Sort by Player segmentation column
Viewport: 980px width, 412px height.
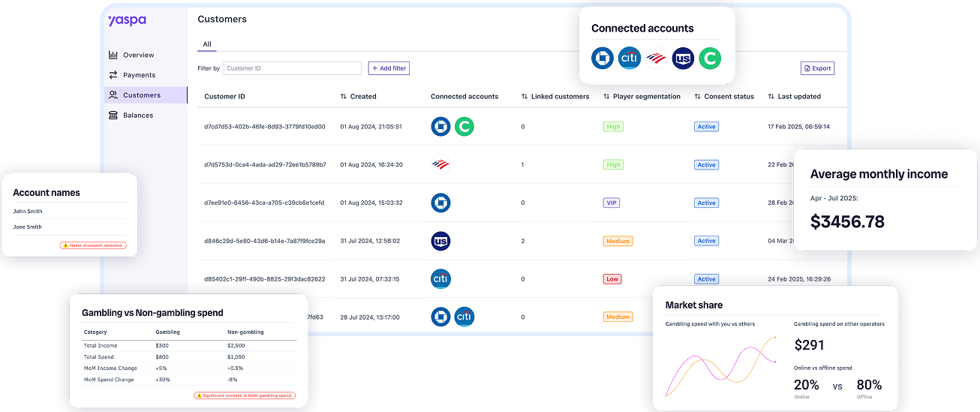[x=642, y=97]
